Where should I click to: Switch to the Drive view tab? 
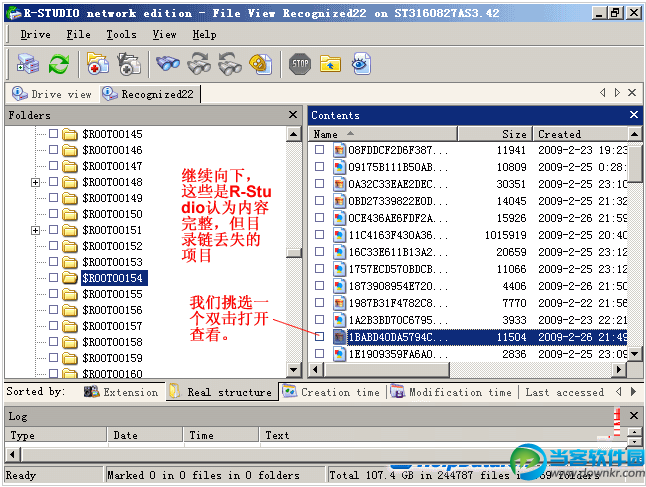pos(52,94)
